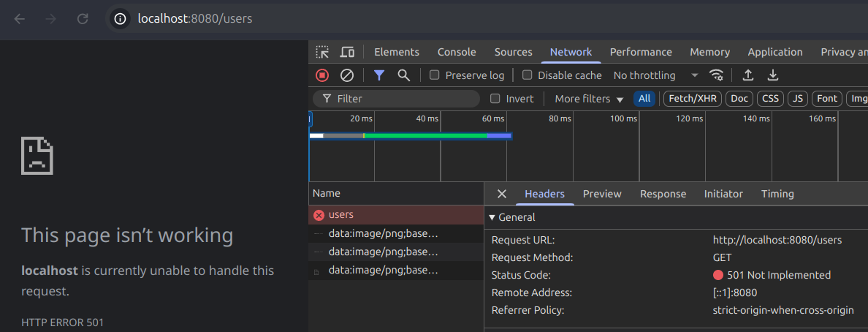The height and width of the screenshot is (332, 868).
Task: Click the sad page error icon
Action: click(37, 156)
